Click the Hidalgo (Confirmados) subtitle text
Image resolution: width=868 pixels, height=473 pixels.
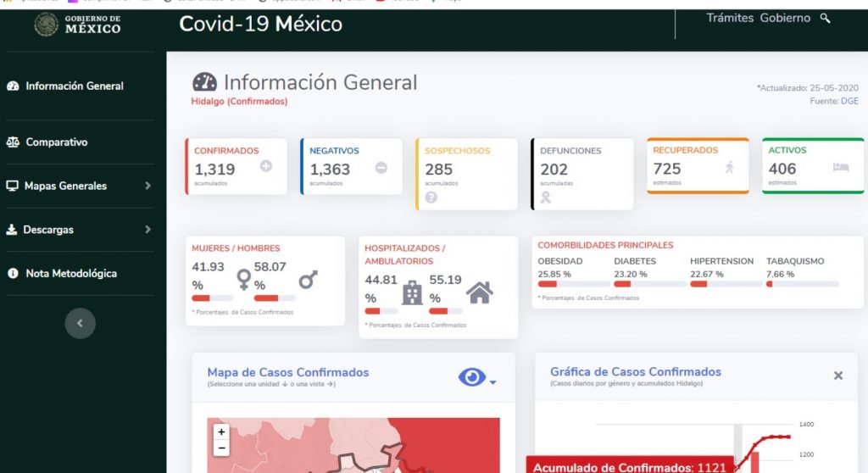(x=239, y=102)
